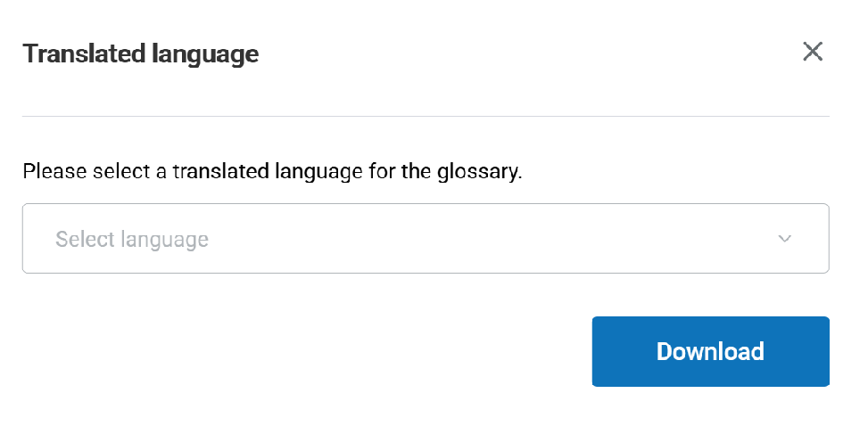Exit dialog using the top-right cross
Screen dimensions: 868x426
click(x=812, y=52)
